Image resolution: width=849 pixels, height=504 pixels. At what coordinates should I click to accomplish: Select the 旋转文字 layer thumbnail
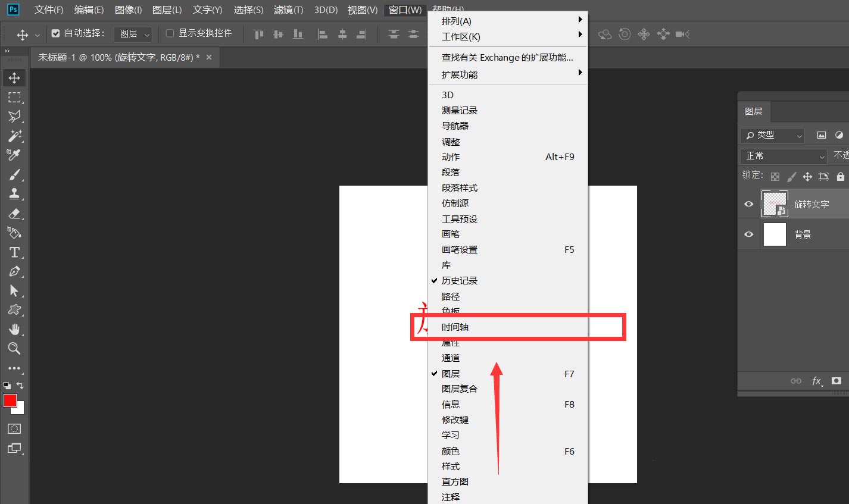(774, 204)
